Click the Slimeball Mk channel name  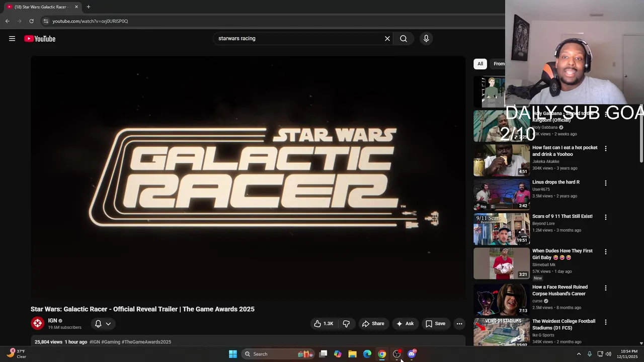pyautogui.click(x=544, y=264)
